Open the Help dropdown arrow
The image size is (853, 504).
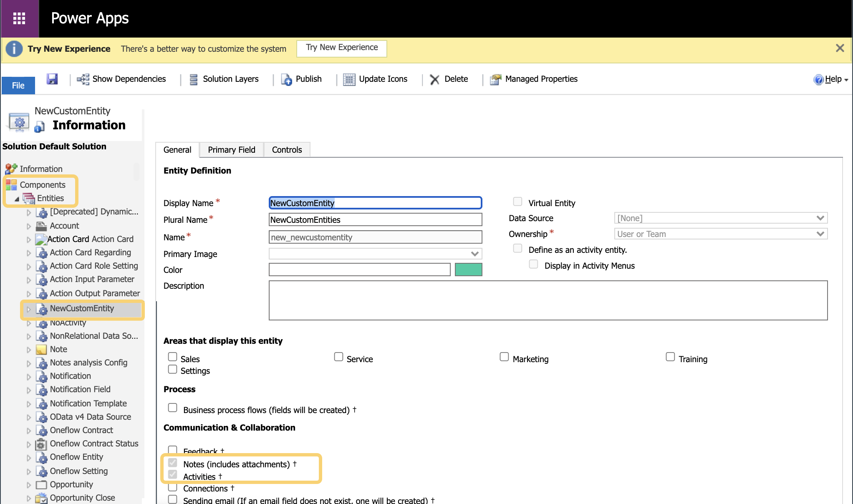pos(846,80)
